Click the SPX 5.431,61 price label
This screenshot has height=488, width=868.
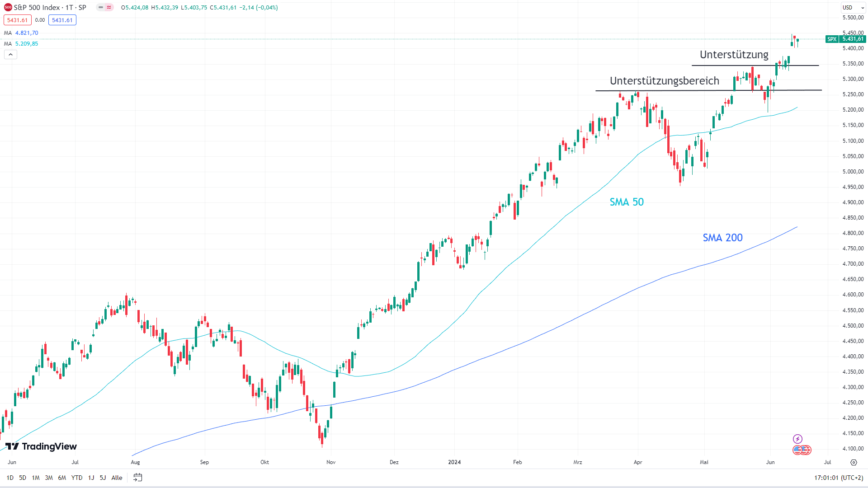point(845,39)
